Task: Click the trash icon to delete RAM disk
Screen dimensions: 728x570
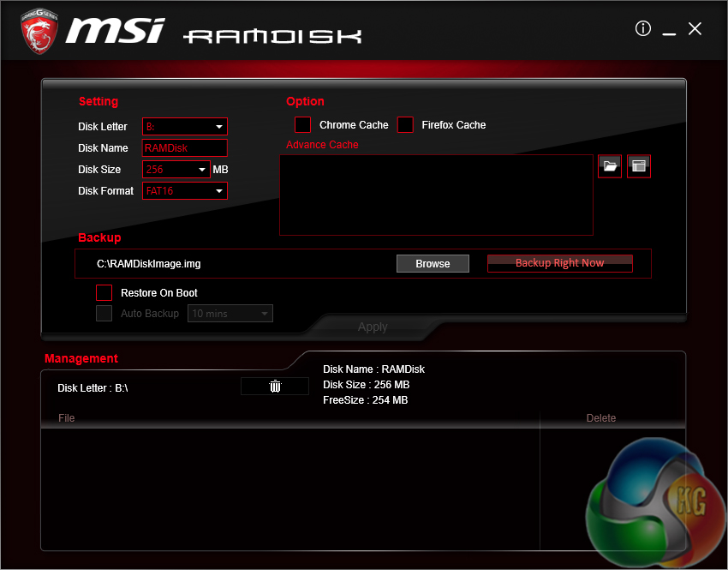Action: click(x=275, y=387)
